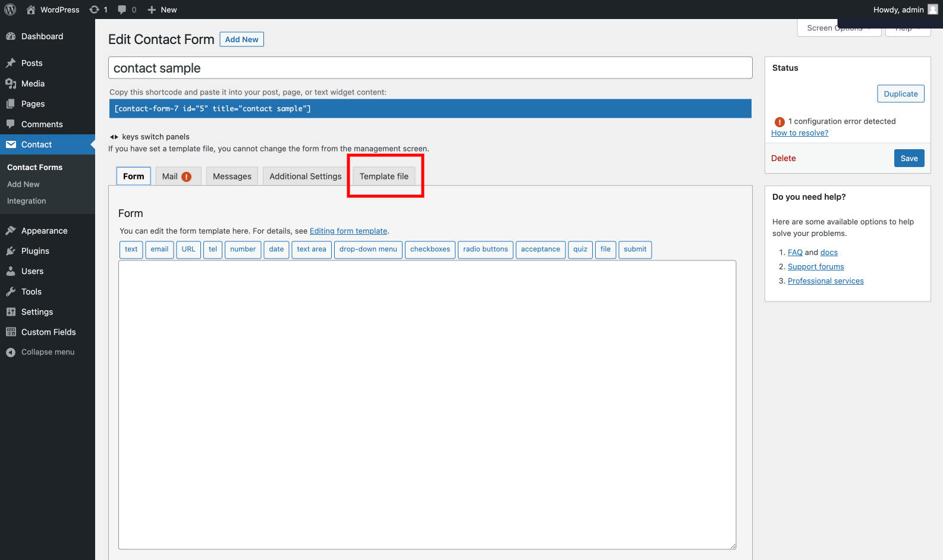Expand the Screen Options panel
This screenshot has width=943, height=560.
pyautogui.click(x=839, y=28)
